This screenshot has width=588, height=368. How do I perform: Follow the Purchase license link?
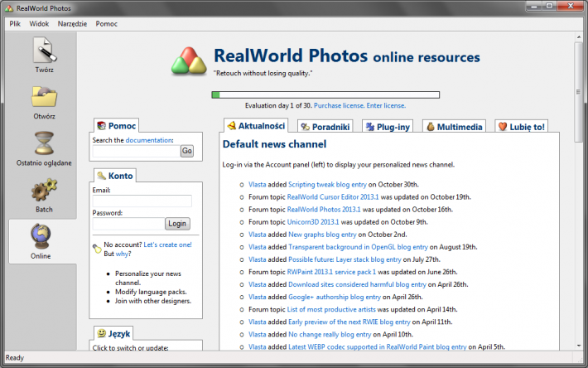pyautogui.click(x=339, y=105)
